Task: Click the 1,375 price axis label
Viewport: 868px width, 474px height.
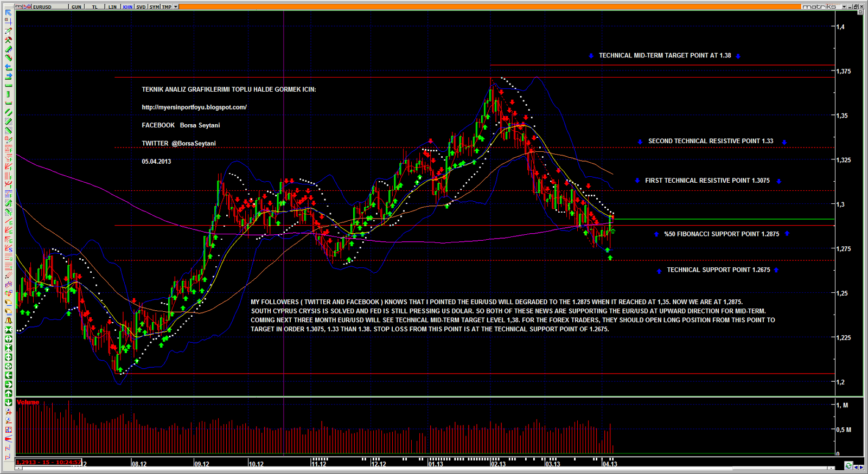Action: [843, 71]
